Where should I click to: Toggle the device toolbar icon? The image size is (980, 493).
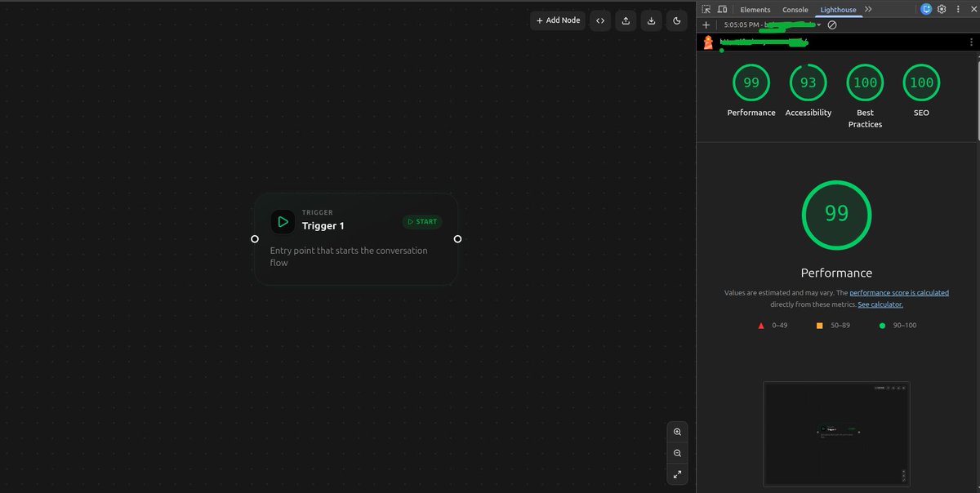[723, 10]
